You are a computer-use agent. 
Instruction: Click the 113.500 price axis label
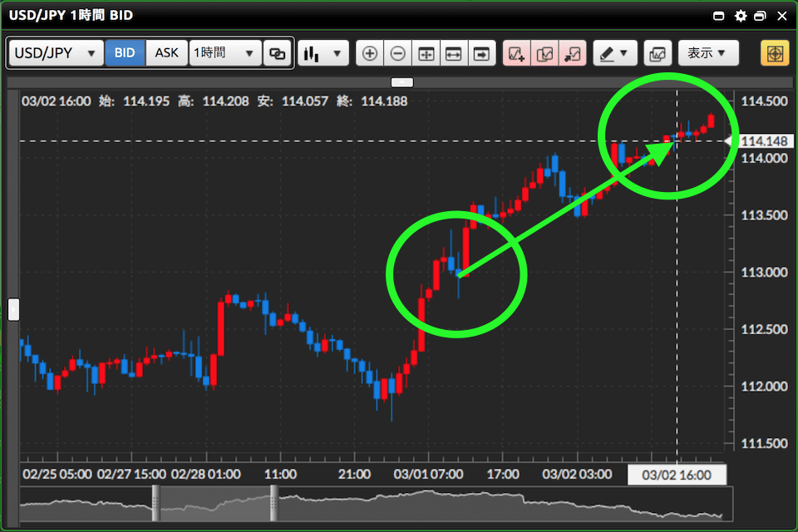[x=764, y=215]
